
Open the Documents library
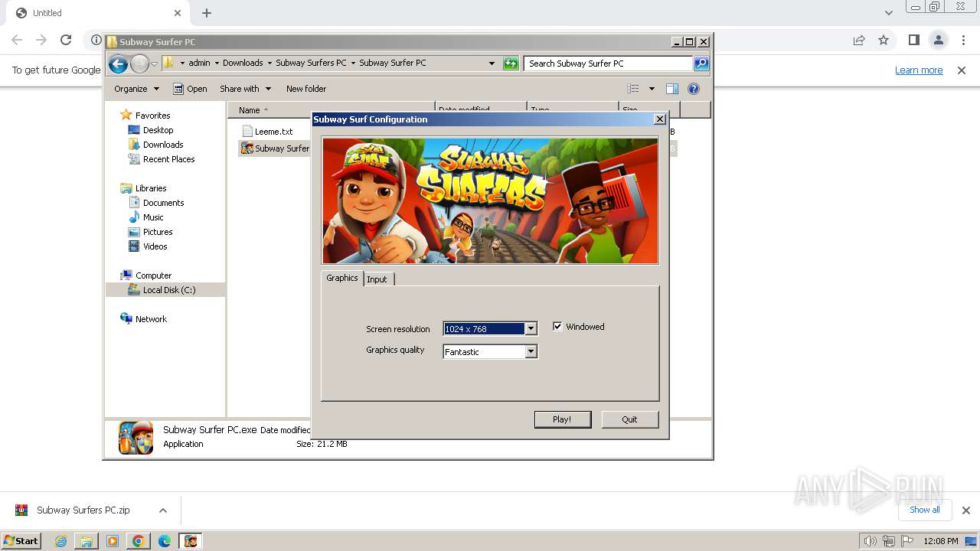pos(164,203)
